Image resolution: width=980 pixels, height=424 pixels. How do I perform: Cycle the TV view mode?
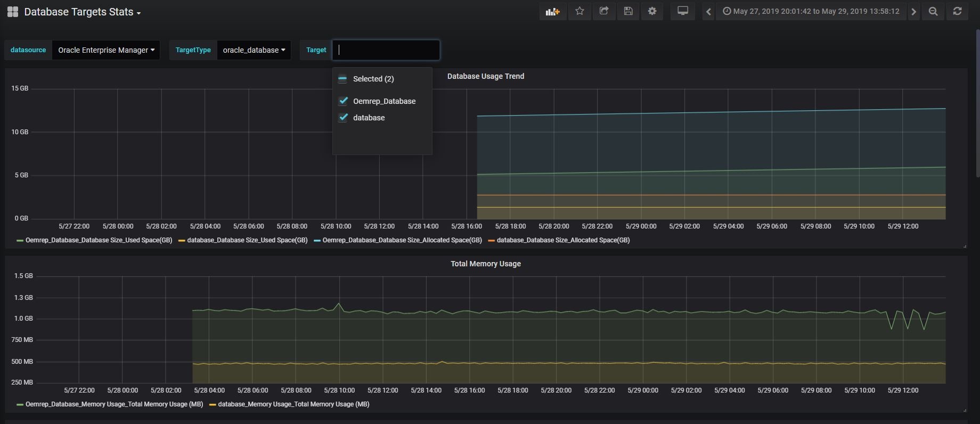point(682,11)
